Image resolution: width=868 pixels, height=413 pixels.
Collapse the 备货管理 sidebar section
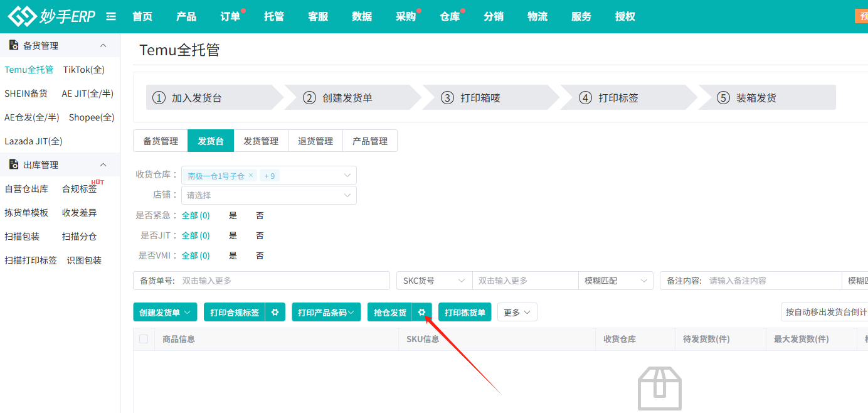point(103,45)
